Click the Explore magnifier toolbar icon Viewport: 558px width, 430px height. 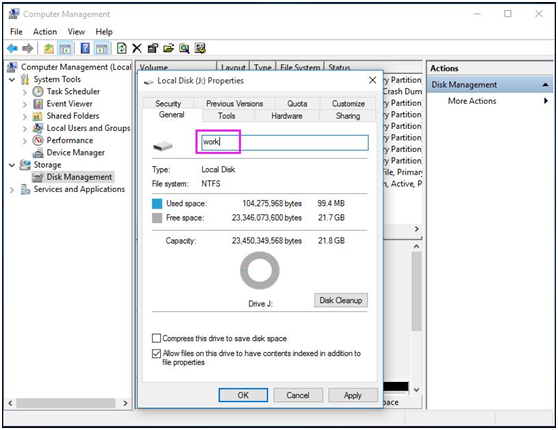click(184, 48)
